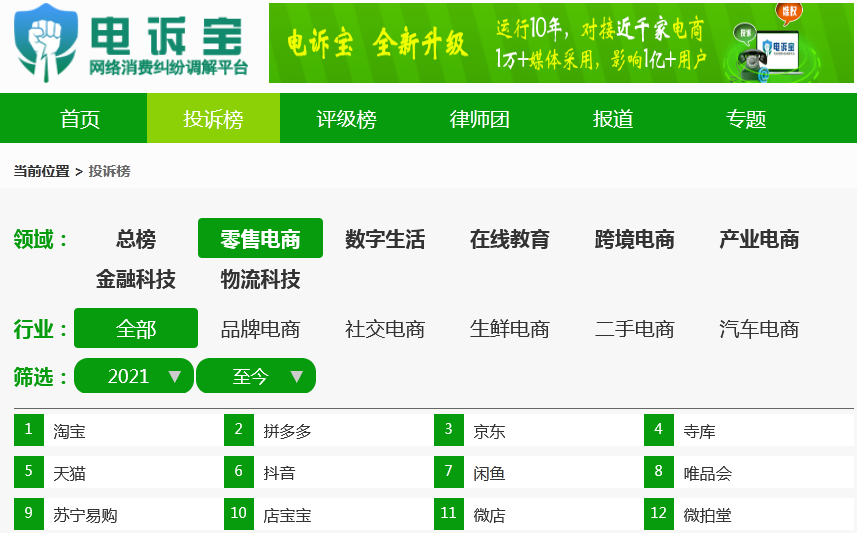This screenshot has width=857, height=533.
Task: Open 专题 in the navigation bar
Action: 746,119
